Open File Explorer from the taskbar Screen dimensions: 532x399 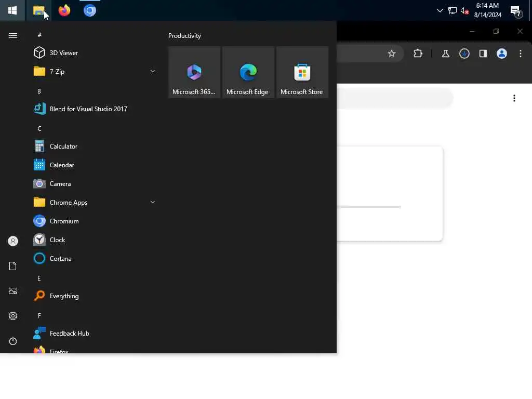tap(38, 10)
